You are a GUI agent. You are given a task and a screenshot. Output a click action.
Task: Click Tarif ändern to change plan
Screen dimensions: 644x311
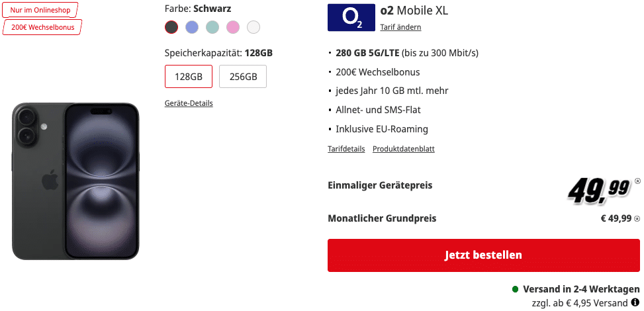tap(400, 27)
